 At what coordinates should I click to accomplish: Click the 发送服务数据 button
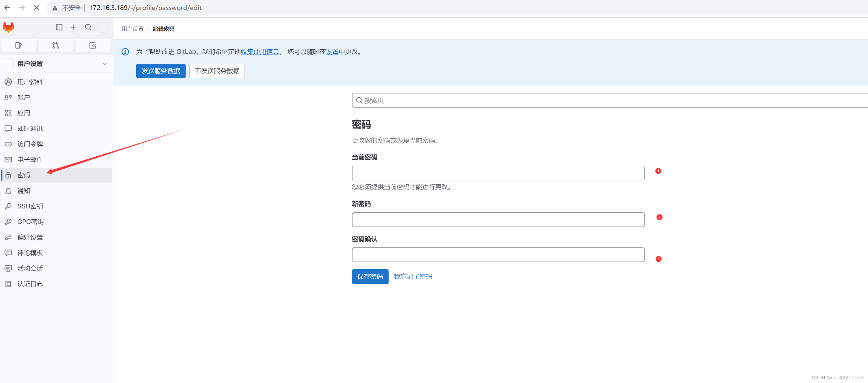(x=161, y=71)
